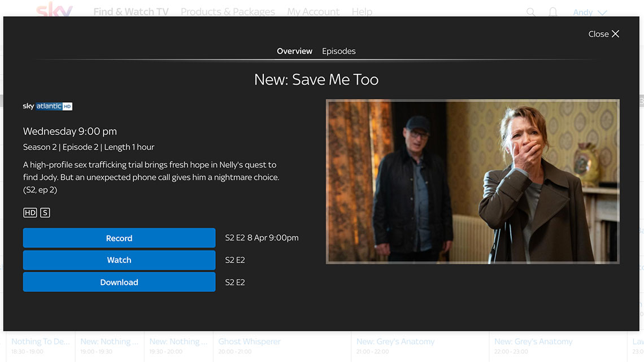Click the 'S2 E2' label beside Watch

click(x=235, y=260)
